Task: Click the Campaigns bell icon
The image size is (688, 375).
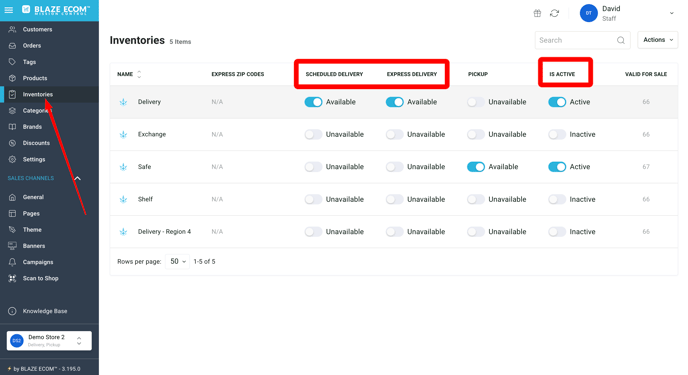Action: (12, 262)
